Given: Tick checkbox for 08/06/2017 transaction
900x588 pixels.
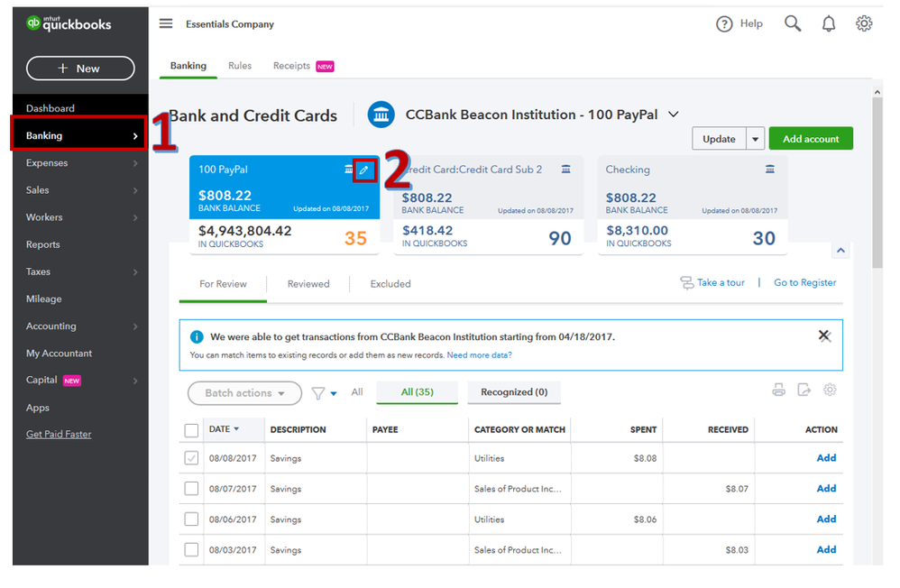Looking at the screenshot, I should click(x=191, y=519).
